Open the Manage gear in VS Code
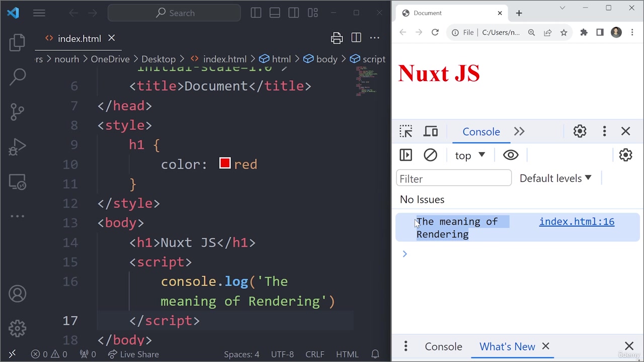 (17, 328)
